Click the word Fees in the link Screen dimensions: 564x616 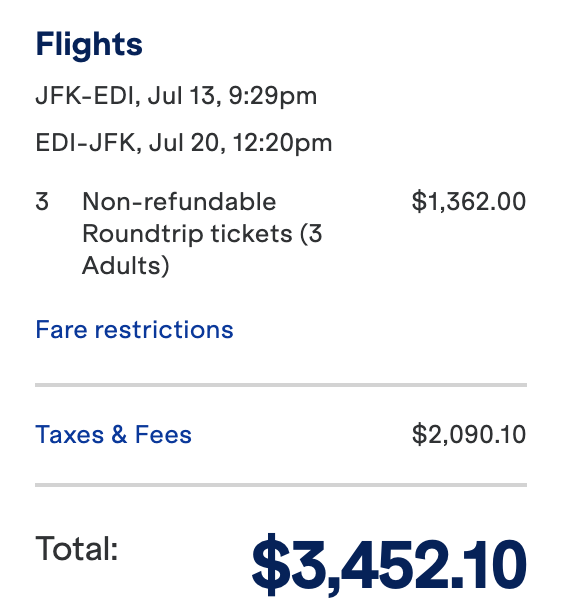pyautogui.click(x=163, y=434)
